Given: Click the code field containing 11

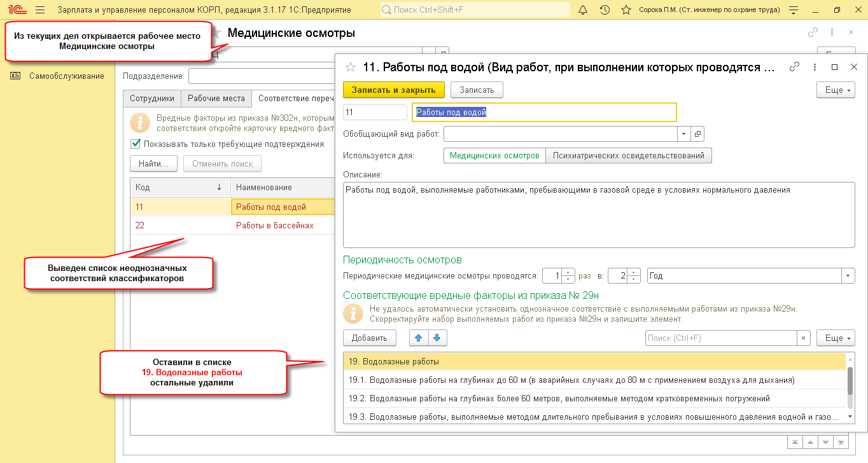Looking at the screenshot, I should click(x=375, y=112).
